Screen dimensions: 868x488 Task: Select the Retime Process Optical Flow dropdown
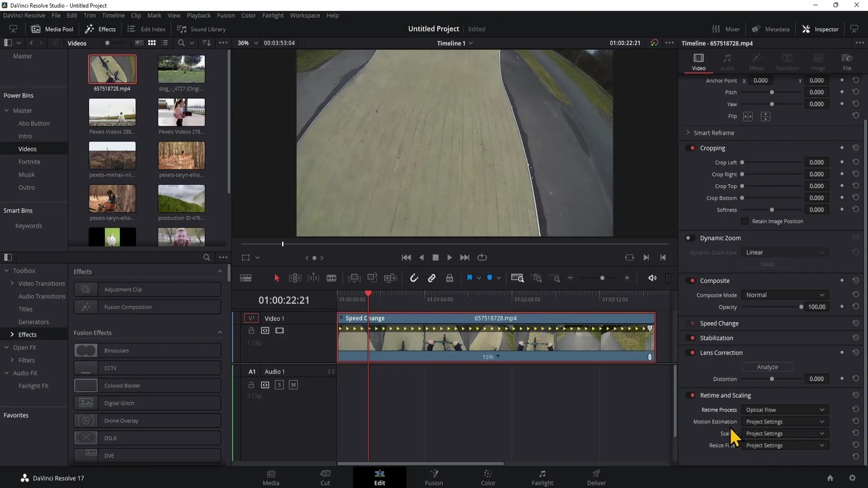tap(784, 410)
